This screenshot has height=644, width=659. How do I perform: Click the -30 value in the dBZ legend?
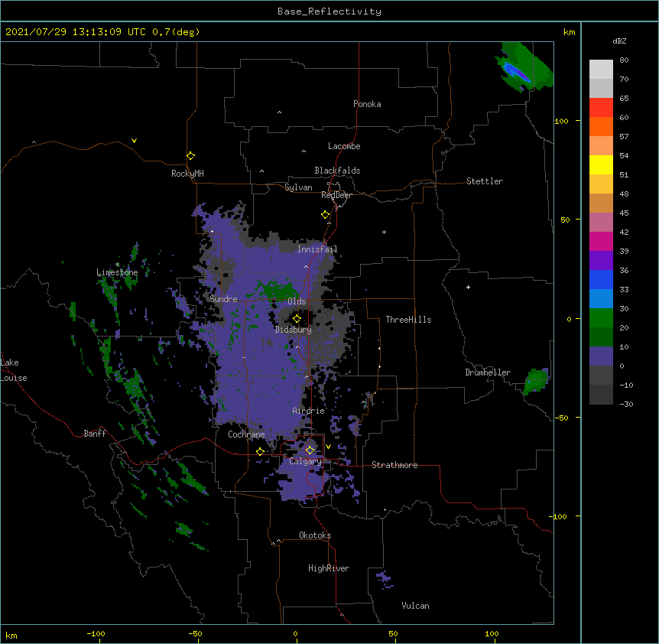tap(626, 405)
